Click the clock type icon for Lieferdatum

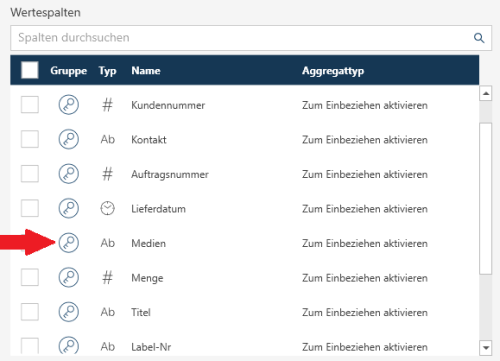[107, 208]
